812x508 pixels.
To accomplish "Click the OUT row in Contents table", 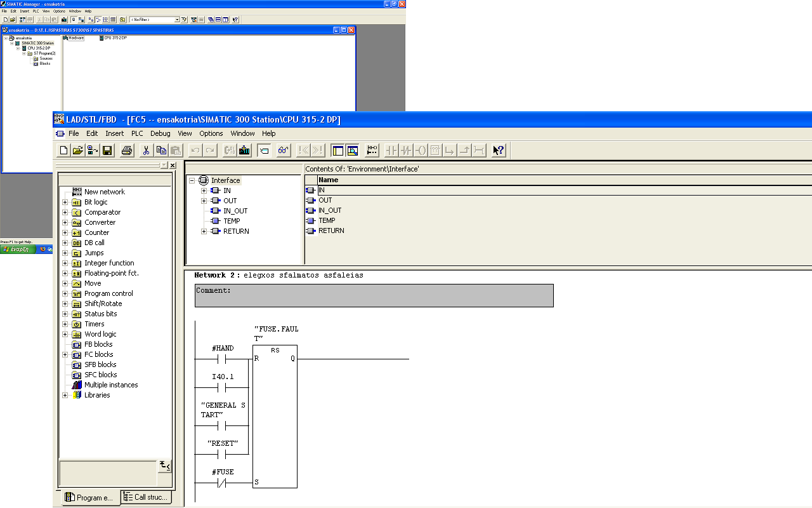I will [x=558, y=200].
